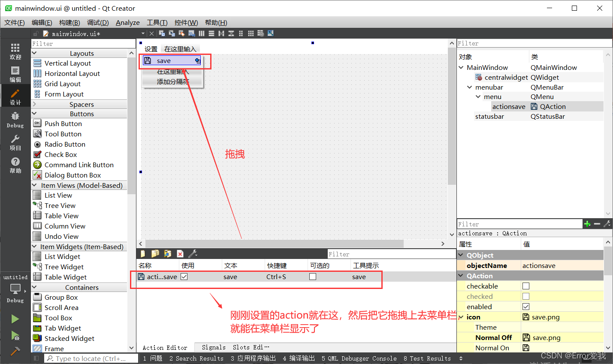Collapse the Layouts widget category
The width and height of the screenshot is (613, 364).
click(35, 53)
